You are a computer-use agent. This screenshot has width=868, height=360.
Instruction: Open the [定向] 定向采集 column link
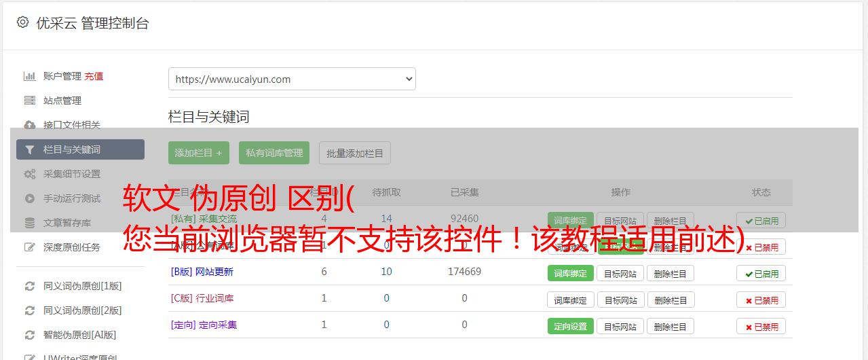204,325
